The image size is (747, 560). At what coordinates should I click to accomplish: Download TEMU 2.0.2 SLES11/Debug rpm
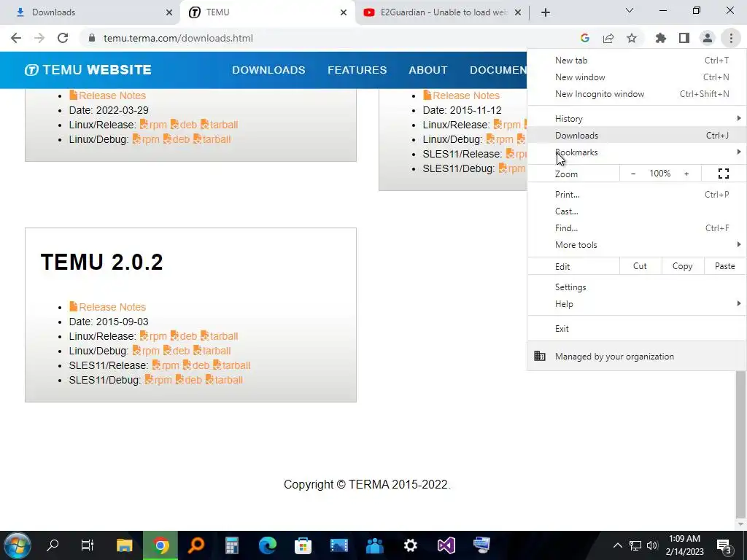(x=158, y=380)
